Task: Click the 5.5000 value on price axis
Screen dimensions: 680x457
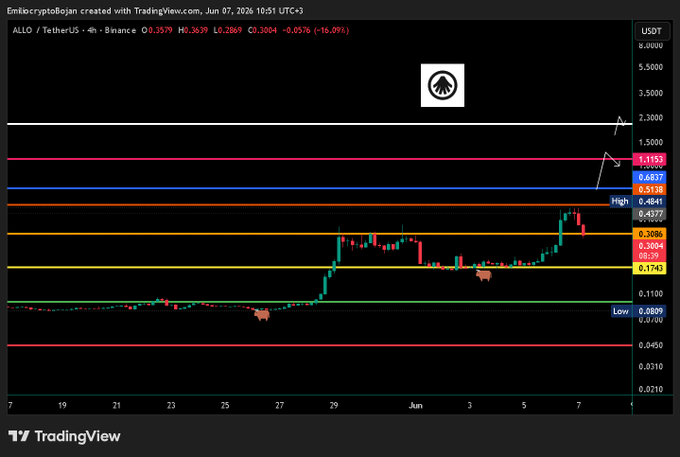Action: 651,67
